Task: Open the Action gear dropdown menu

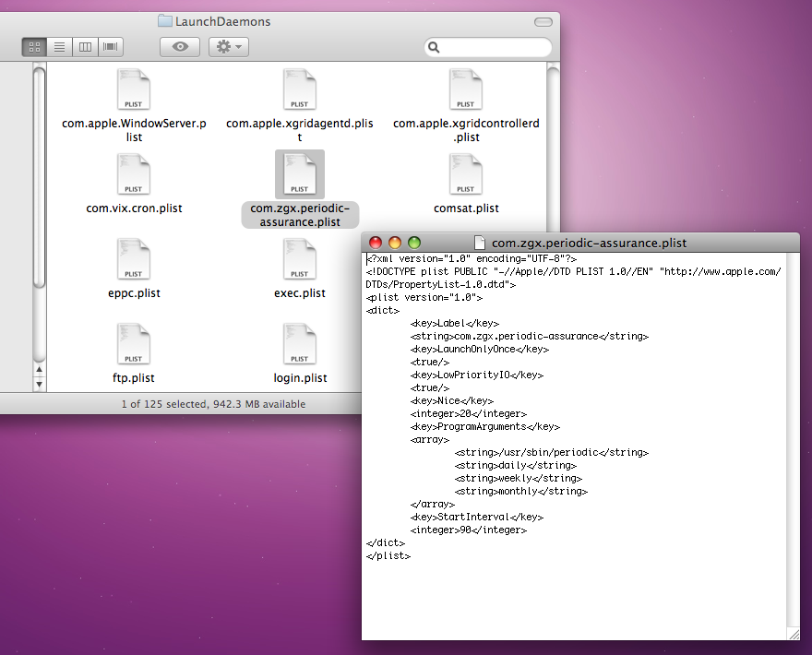Action: click(x=229, y=47)
